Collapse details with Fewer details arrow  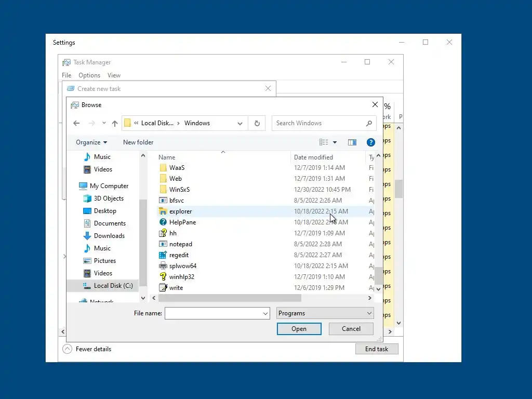pyautogui.click(x=67, y=349)
